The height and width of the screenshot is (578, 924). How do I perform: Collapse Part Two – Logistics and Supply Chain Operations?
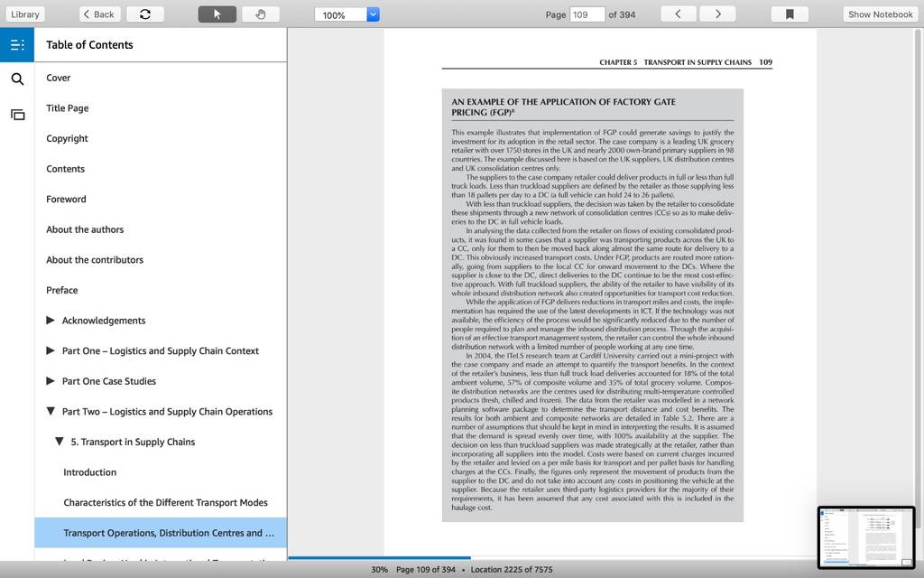51,411
